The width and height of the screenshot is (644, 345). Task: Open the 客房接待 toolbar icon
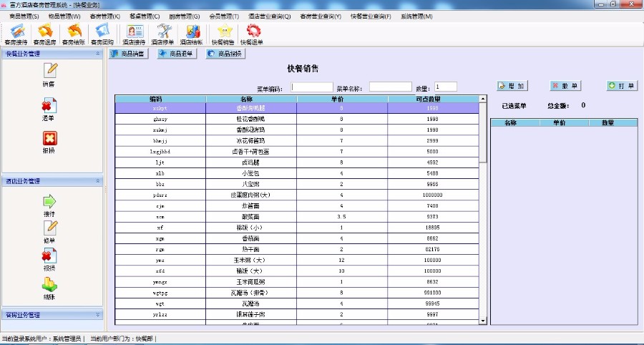pos(16,34)
